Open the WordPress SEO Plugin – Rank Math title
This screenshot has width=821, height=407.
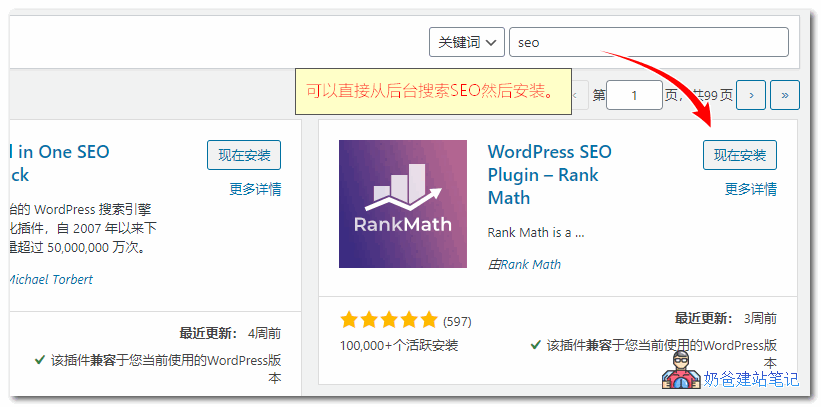point(550,174)
